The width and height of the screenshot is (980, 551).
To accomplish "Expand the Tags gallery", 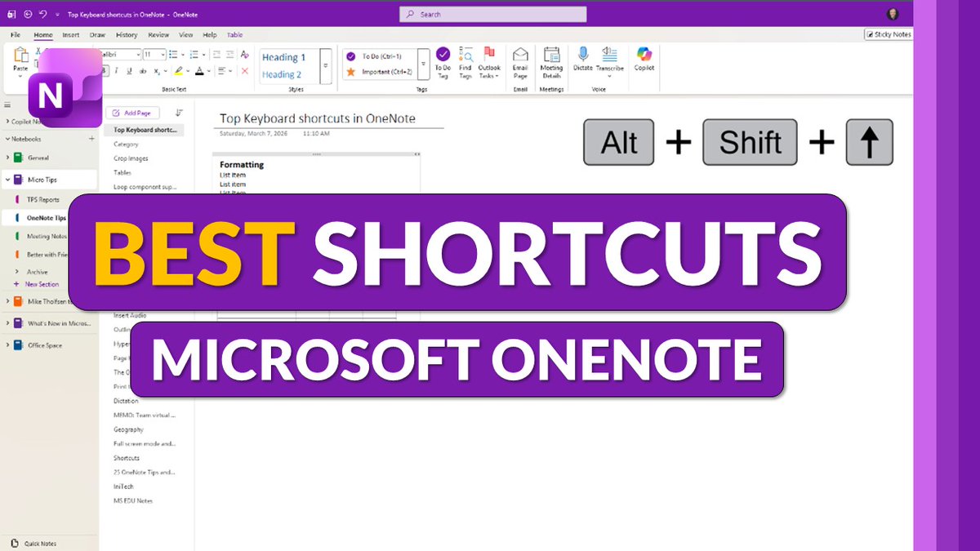I will point(424,64).
